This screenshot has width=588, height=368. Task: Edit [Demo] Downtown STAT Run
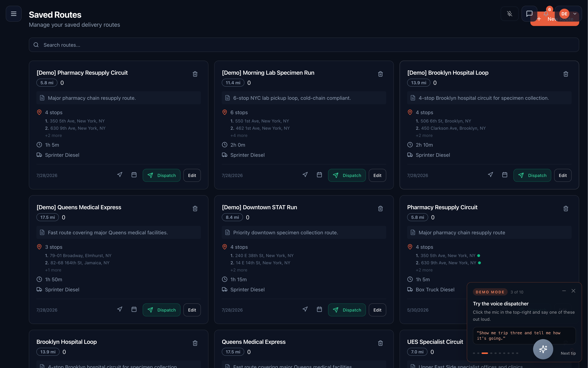tap(377, 310)
